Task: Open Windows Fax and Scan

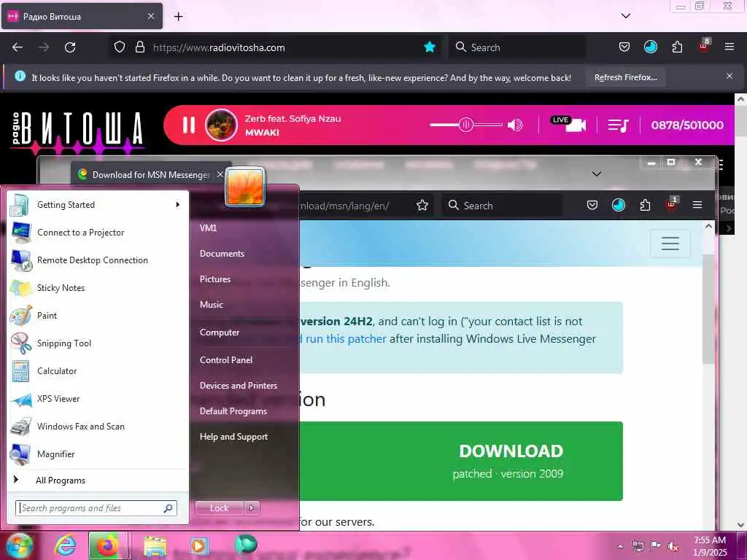Action: point(98,426)
